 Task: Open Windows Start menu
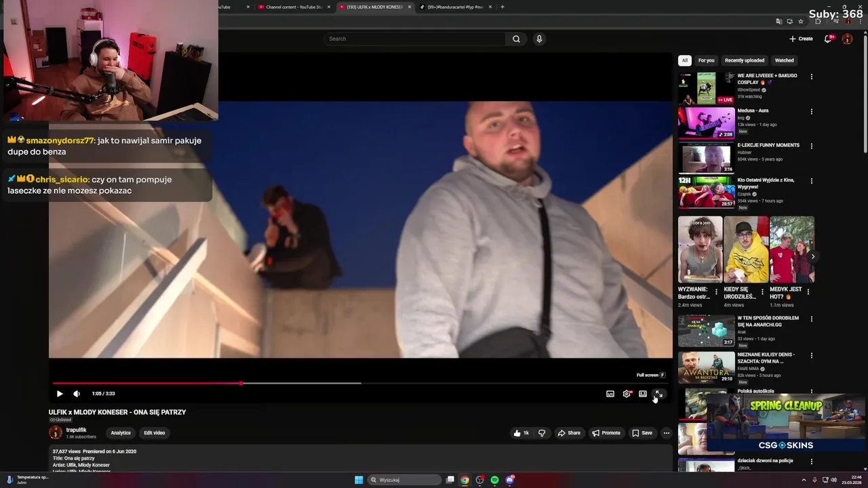[x=359, y=480]
